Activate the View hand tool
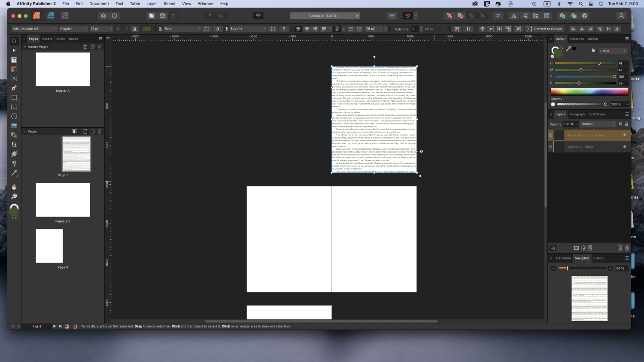 click(x=14, y=187)
